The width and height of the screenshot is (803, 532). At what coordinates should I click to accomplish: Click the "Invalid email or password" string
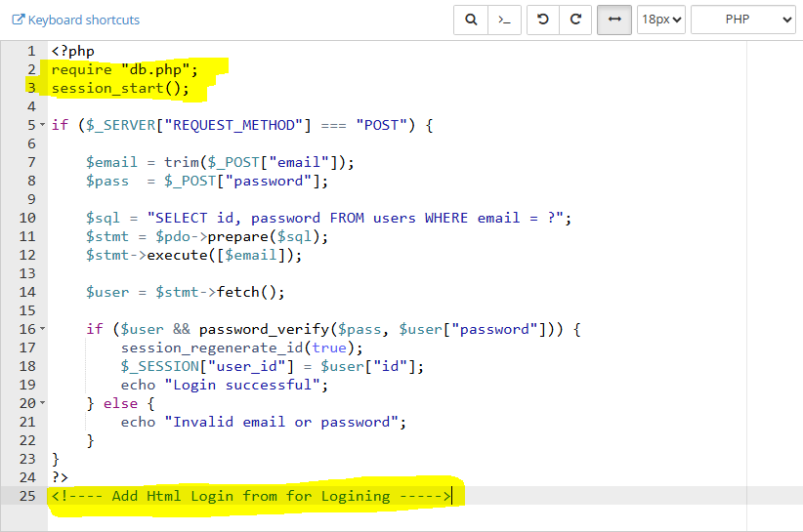point(284,422)
